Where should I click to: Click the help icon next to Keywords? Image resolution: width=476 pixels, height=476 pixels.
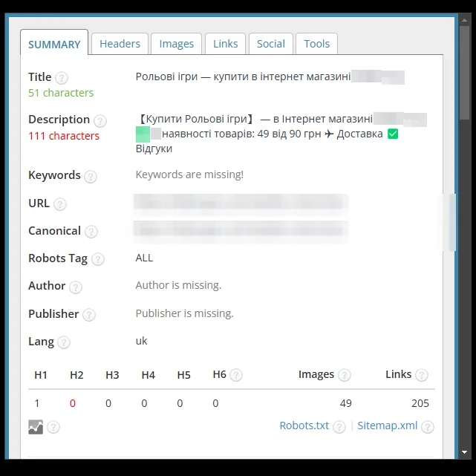pyautogui.click(x=91, y=177)
